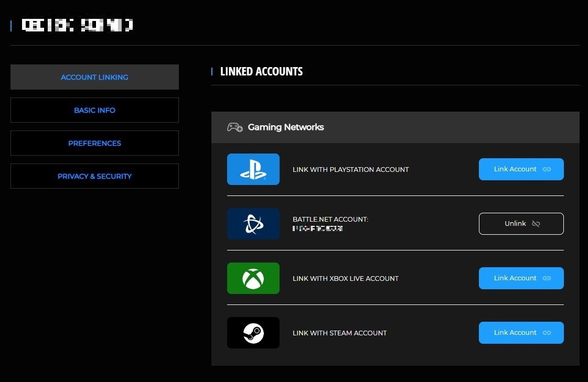This screenshot has width=588, height=382.
Task: Click chain icon in Steam's Link Account button
Action: click(x=547, y=333)
